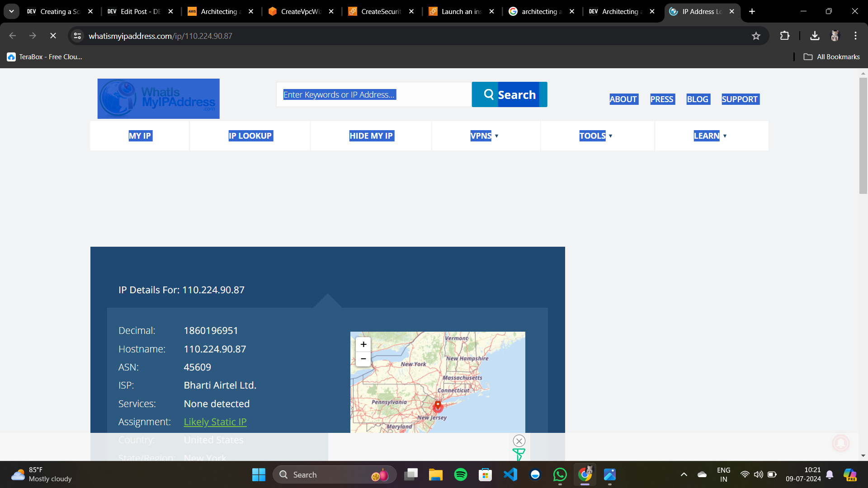The height and width of the screenshot is (488, 868).
Task: Open the tab search dropdown arrow
Action: coord(11,11)
